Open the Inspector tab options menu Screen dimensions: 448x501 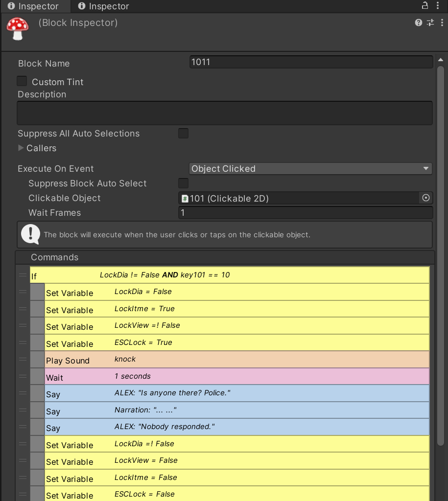coord(438,5)
